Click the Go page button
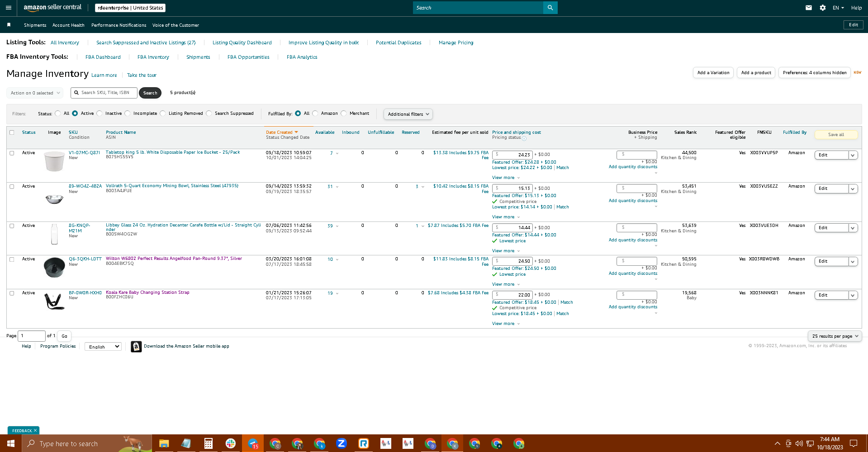This screenshot has height=452, width=868. [x=64, y=336]
